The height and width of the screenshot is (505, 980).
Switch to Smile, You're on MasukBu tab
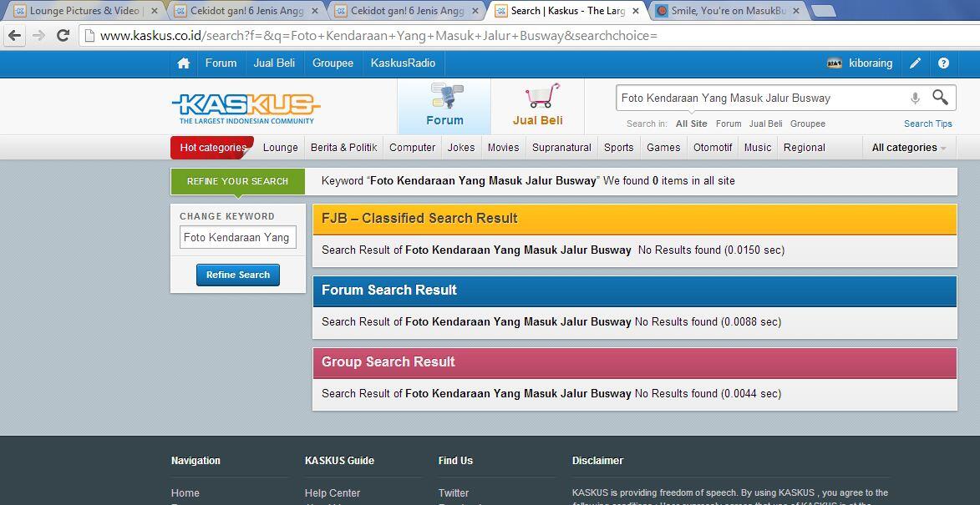pos(728,11)
